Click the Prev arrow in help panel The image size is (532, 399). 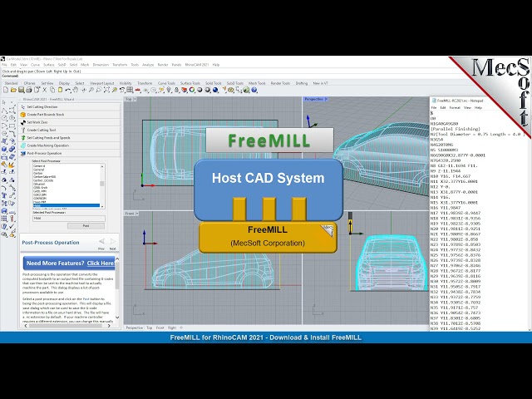tap(101, 241)
